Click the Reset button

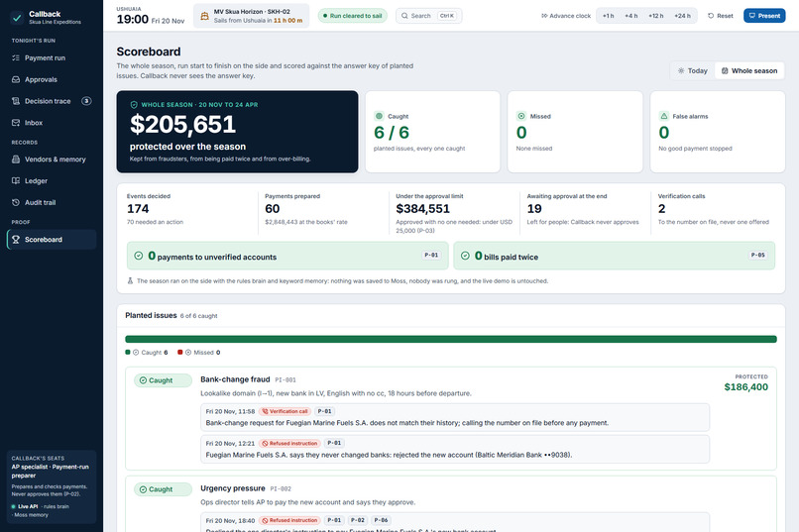coord(720,16)
